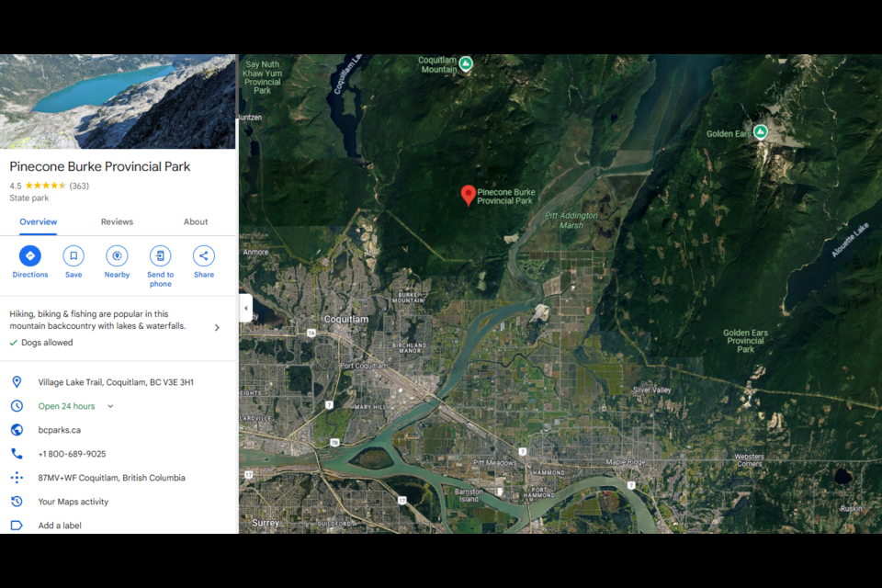Click the red Pinecone Burke map pin
The height and width of the screenshot is (588, 882).
pyautogui.click(x=468, y=196)
